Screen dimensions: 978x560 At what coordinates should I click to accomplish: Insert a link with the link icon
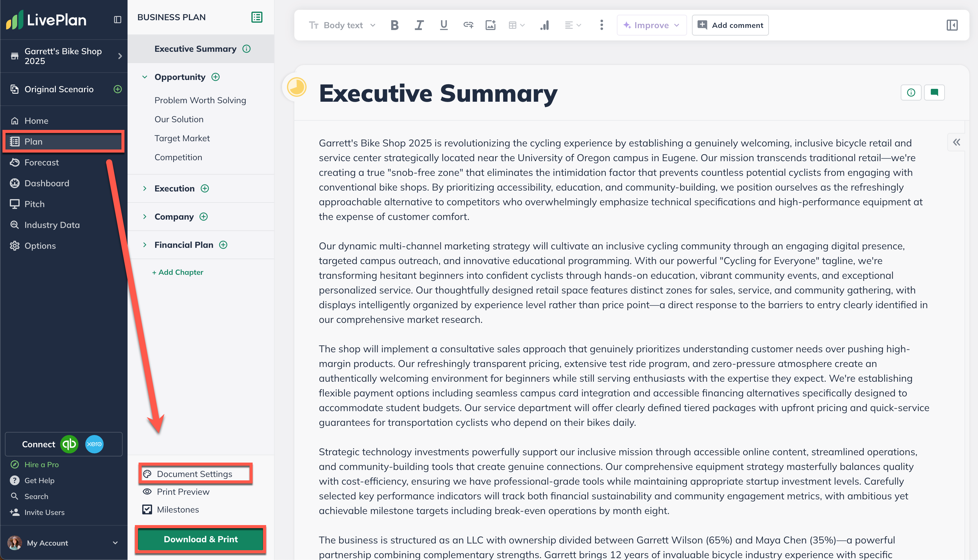[468, 25]
